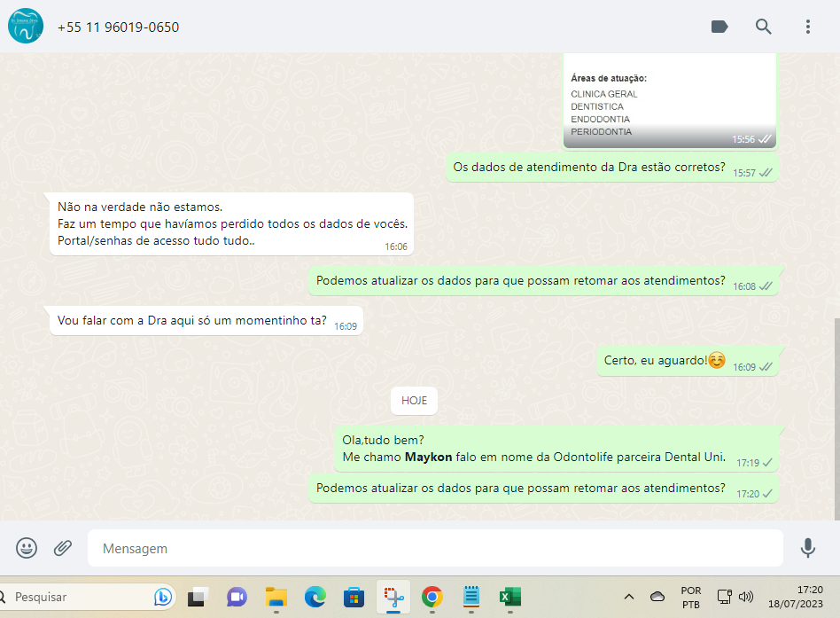Image resolution: width=840 pixels, height=618 pixels.
Task: Click the smiling emoji in 'Certo, eu aguardo!'
Action: pos(717,360)
